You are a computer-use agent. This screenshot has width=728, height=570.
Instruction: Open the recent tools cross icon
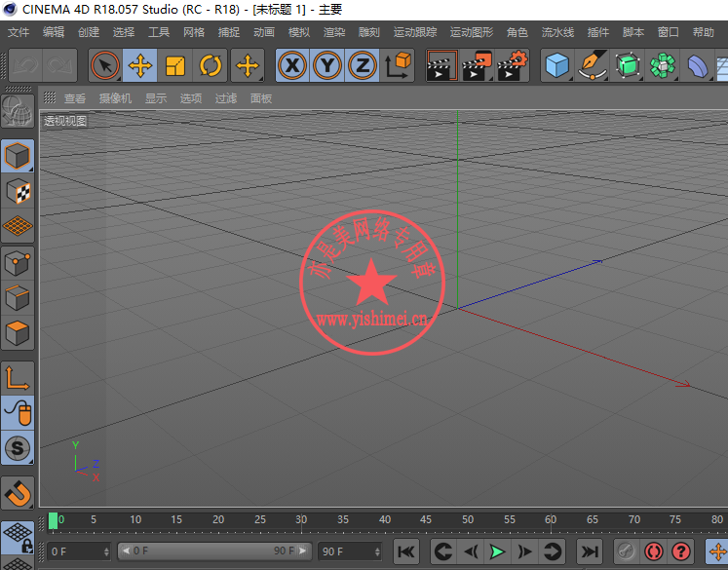click(248, 65)
